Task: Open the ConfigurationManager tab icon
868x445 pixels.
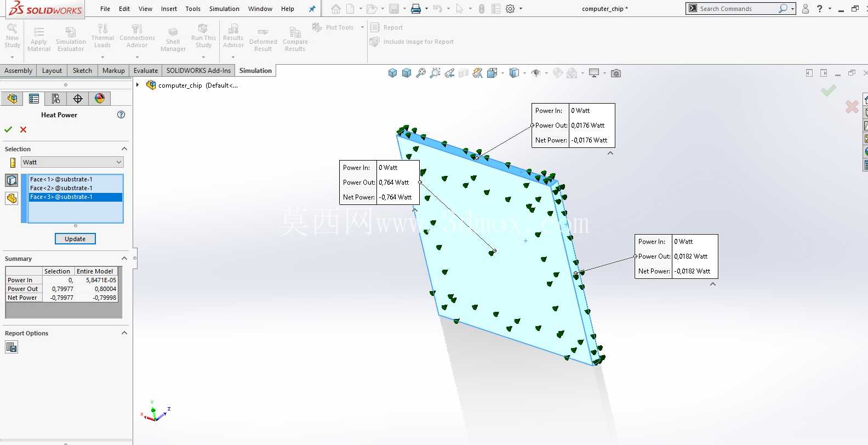Action: click(56, 99)
